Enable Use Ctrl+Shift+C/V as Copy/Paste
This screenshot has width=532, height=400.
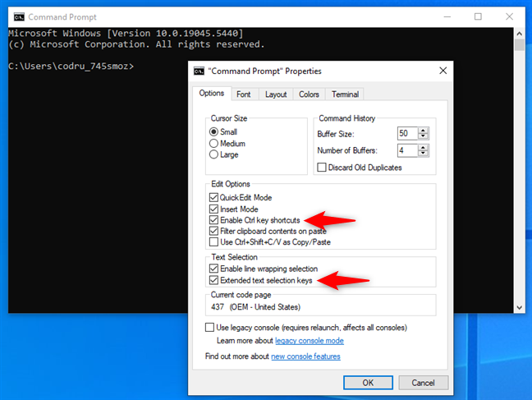click(213, 242)
